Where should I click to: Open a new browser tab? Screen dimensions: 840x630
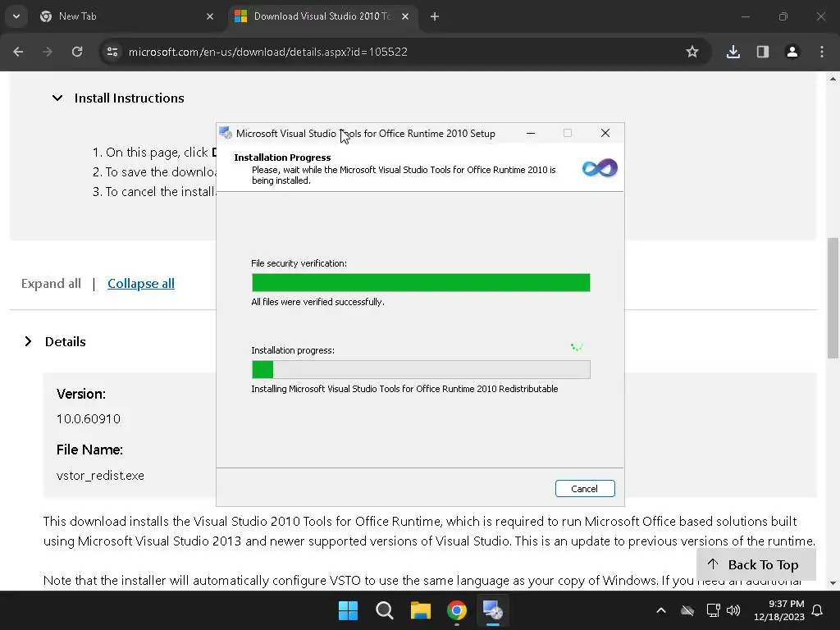[x=435, y=16]
